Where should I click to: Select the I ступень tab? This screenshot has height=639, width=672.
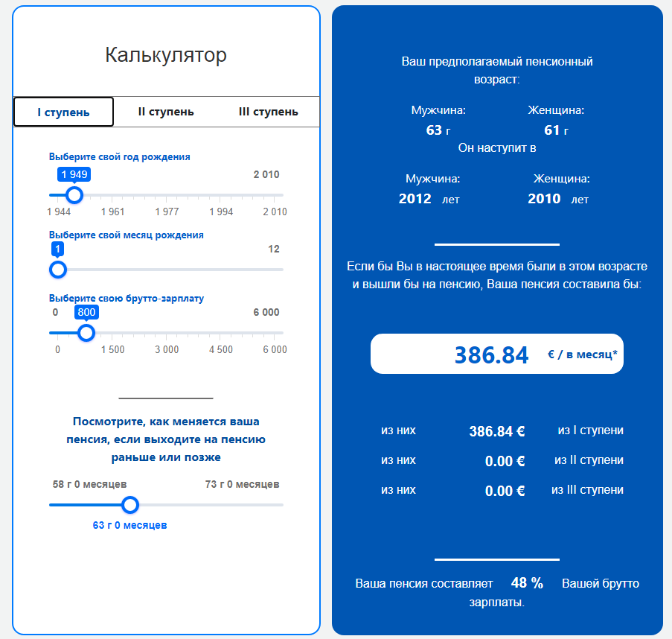63,111
